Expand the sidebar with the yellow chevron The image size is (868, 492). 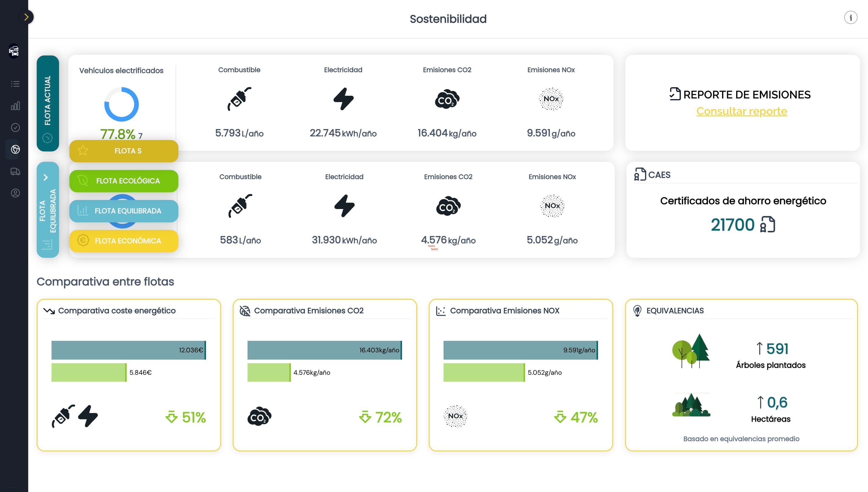click(x=26, y=17)
